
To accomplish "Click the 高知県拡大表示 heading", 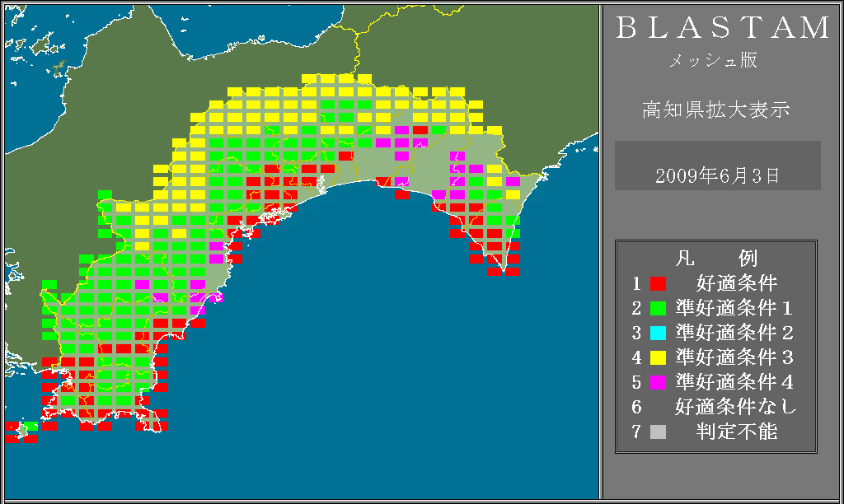I will pos(716,110).
